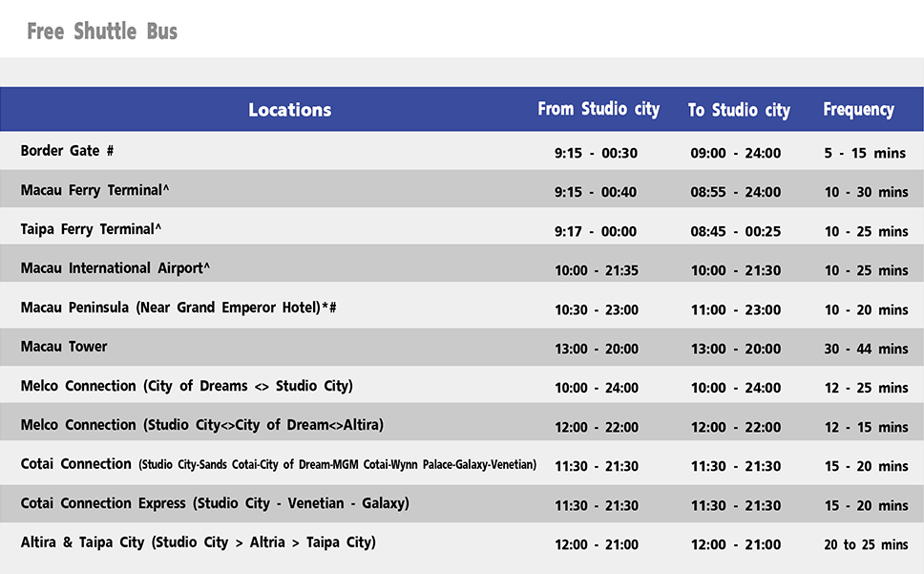This screenshot has height=574, width=924.
Task: Select the Macau Tower location name
Action: pos(64,347)
